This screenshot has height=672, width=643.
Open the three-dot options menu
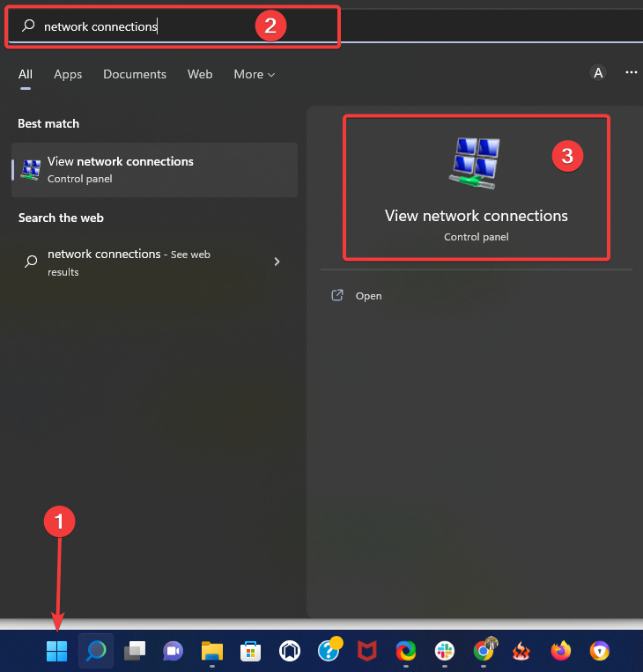(631, 72)
